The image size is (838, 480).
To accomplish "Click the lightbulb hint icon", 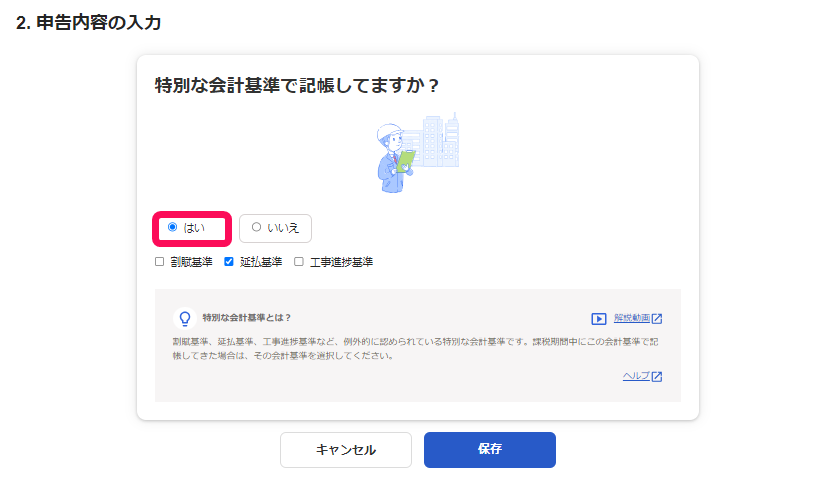I will (184, 318).
